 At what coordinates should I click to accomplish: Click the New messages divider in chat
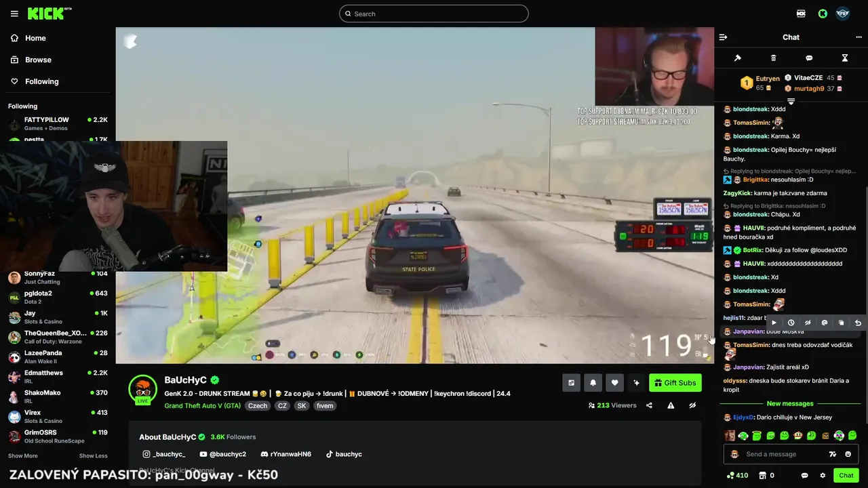790,403
